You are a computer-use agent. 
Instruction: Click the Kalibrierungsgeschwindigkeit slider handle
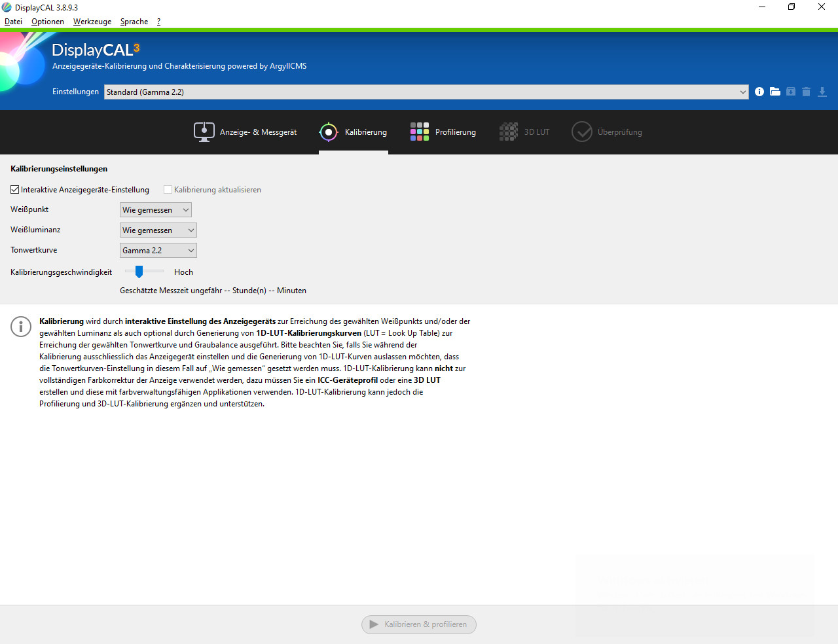pyautogui.click(x=139, y=272)
